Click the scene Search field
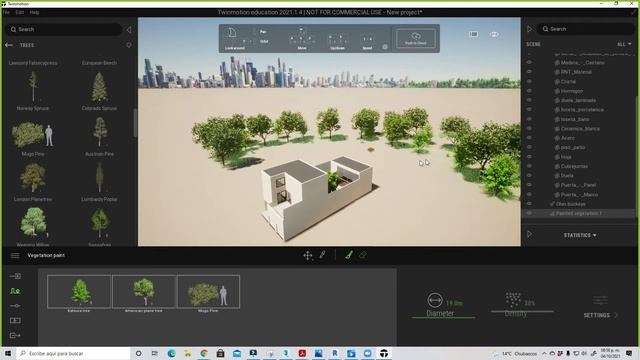This screenshot has width=640, height=360. coord(586,29)
